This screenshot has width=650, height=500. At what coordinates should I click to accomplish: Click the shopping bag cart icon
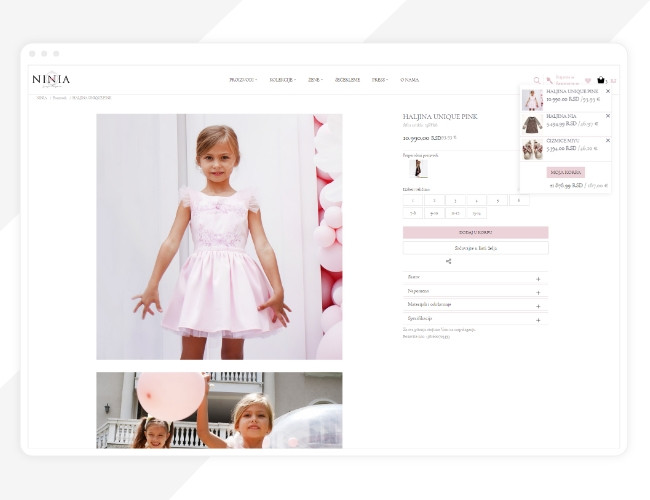click(x=601, y=80)
